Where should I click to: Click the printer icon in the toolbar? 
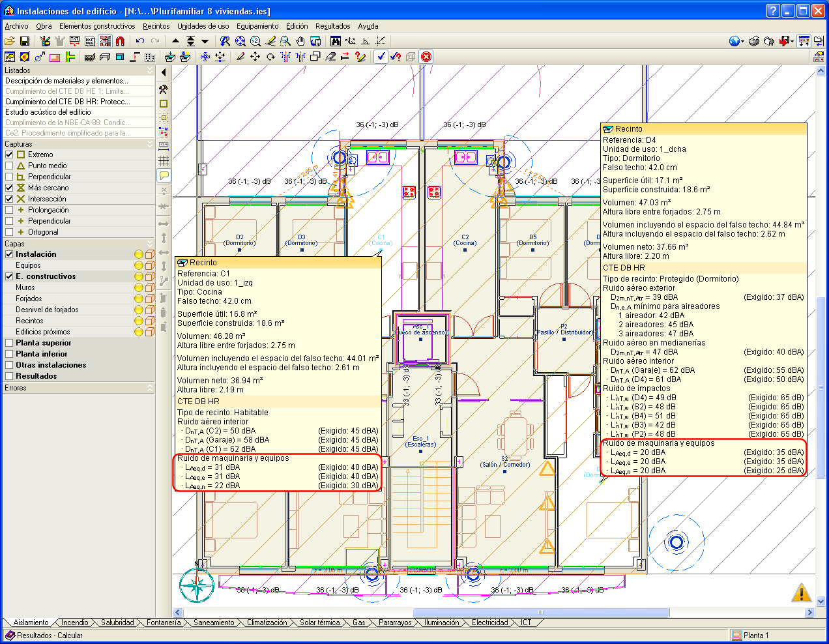pyautogui.click(x=754, y=41)
